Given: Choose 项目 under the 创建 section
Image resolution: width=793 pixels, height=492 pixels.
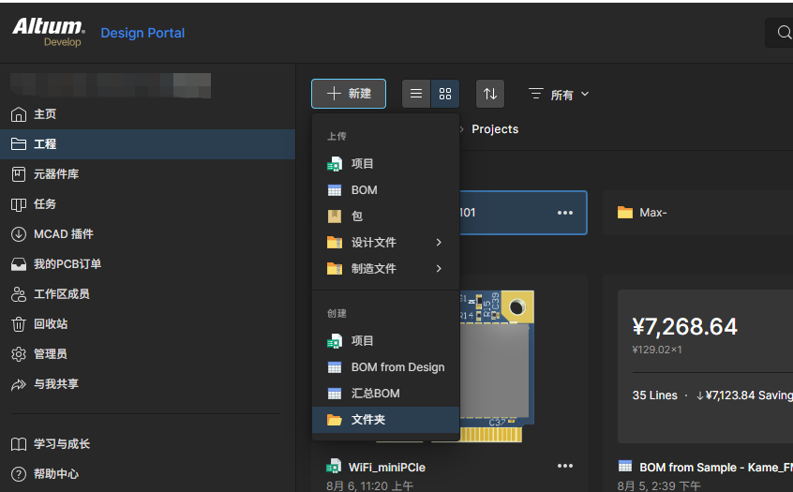Looking at the screenshot, I should (x=385, y=341).
